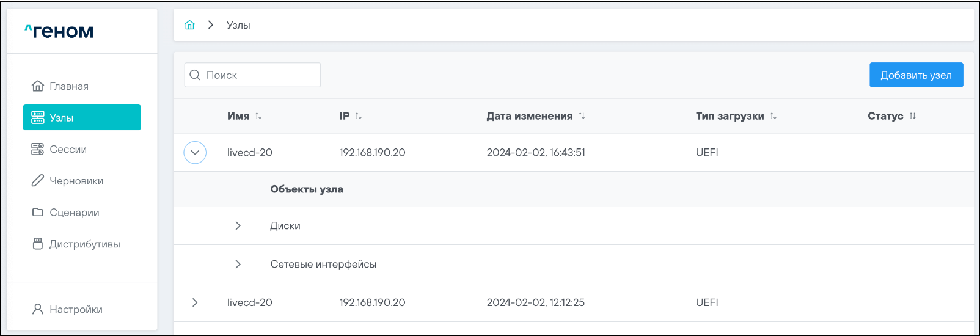Screen dimensions: 980x336
Task: Click the magnifier icon in search box
Action: pyautogui.click(x=195, y=75)
